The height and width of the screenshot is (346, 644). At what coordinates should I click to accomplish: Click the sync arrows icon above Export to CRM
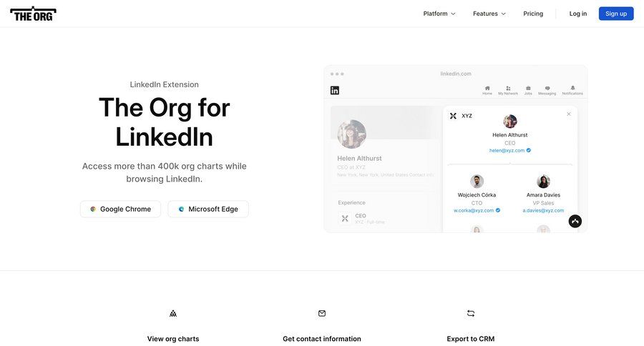tap(471, 313)
